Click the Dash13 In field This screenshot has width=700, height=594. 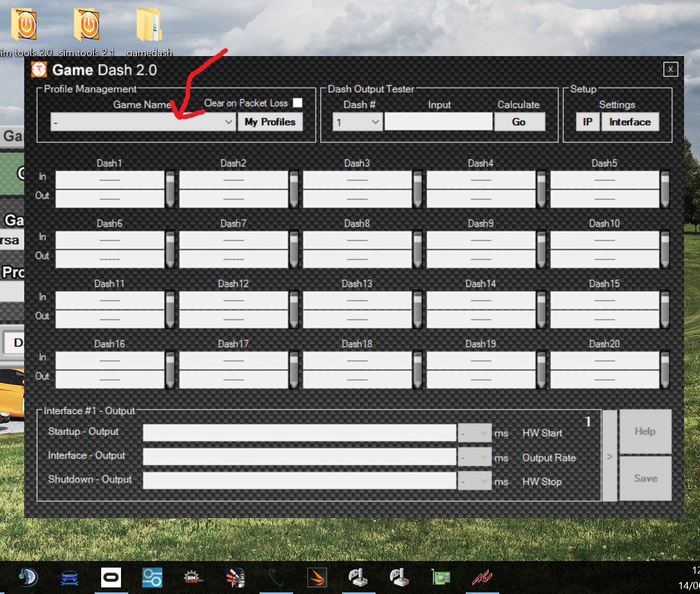(357, 300)
